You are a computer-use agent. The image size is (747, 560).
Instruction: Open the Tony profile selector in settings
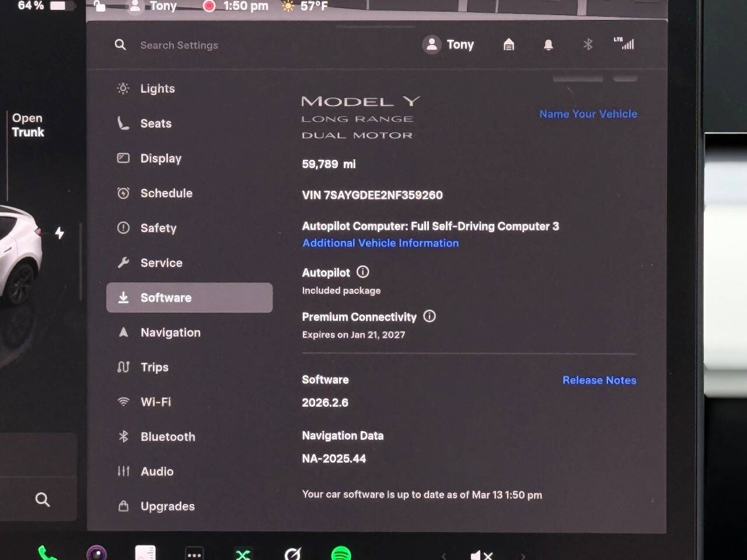pyautogui.click(x=449, y=45)
